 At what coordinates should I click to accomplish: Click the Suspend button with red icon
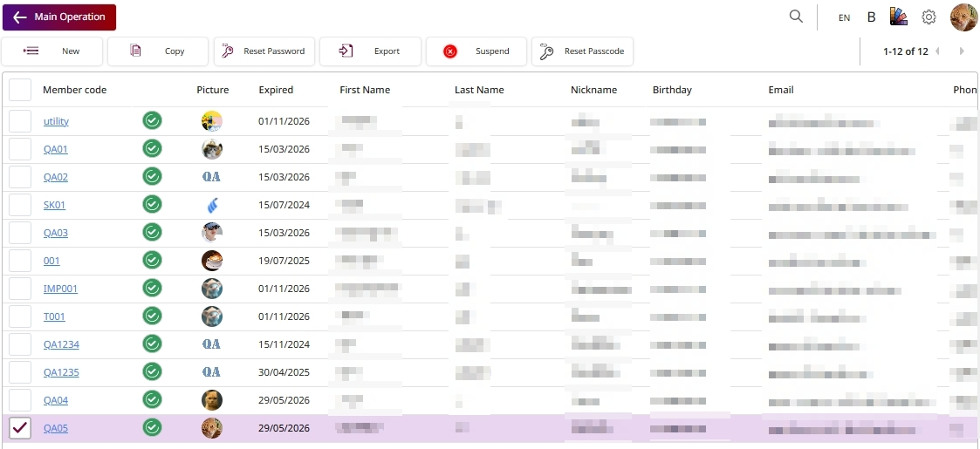476,51
